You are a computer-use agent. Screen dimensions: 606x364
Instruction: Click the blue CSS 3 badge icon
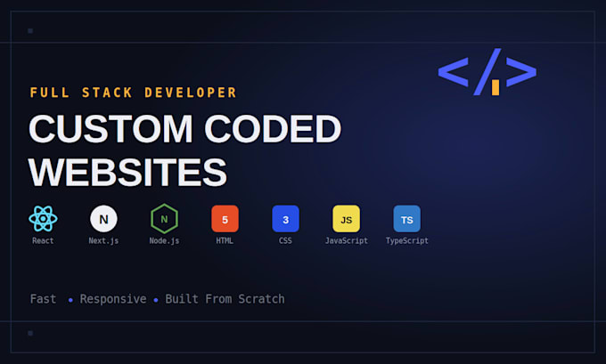pyautogui.click(x=285, y=219)
